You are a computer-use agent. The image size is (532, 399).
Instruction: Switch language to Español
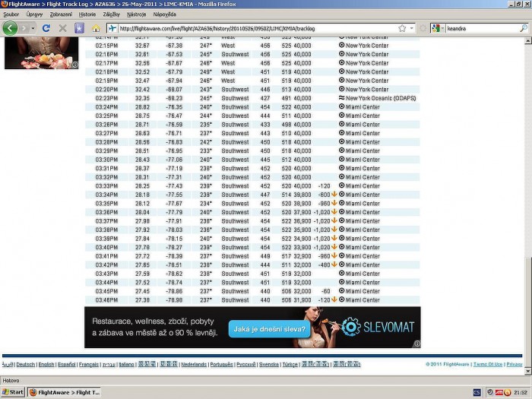[67, 364]
